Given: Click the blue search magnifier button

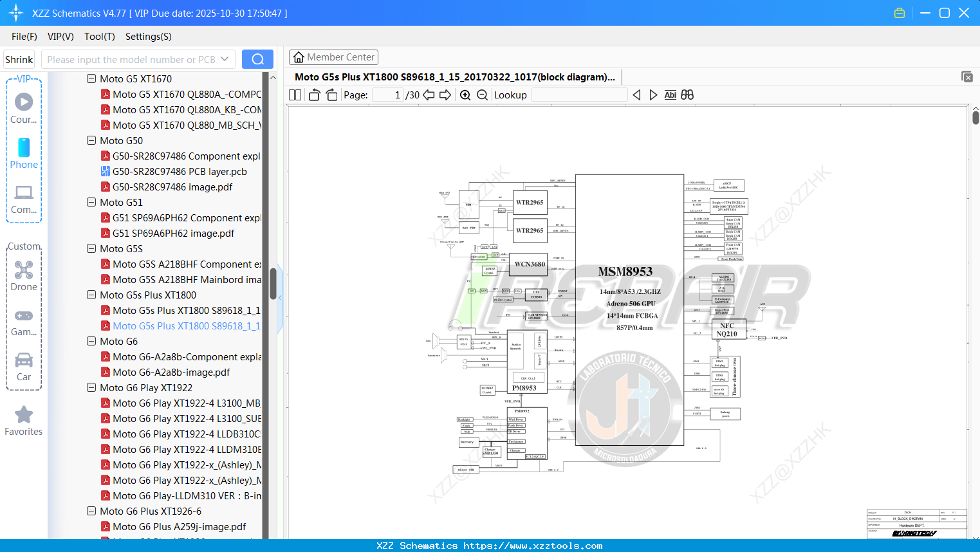Looking at the screenshot, I should point(257,59).
